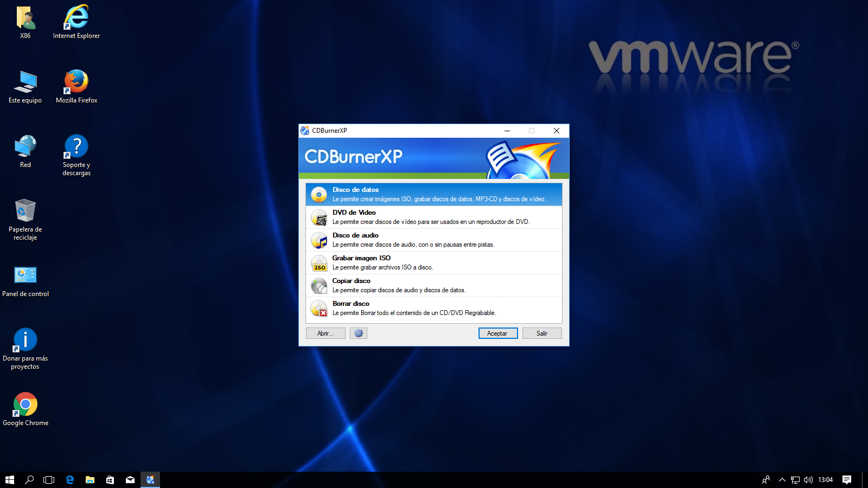This screenshot has width=868, height=488.
Task: Click the DVD de Video clapperboard icon
Action: (x=319, y=217)
